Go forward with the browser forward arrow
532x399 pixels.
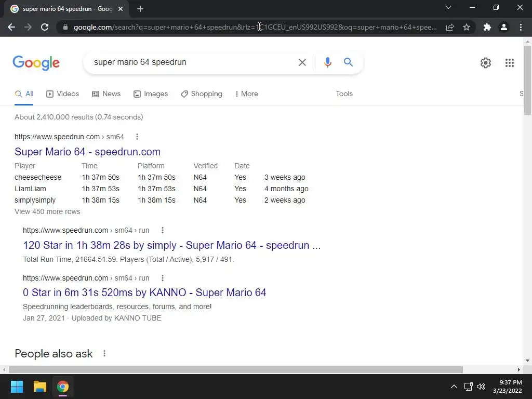pos(28,27)
